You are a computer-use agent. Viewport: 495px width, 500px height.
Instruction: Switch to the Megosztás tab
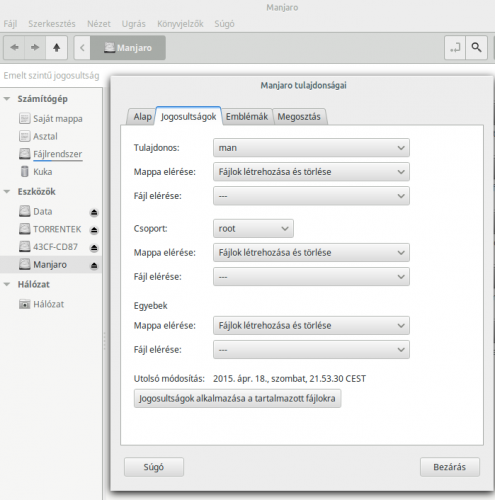[299, 117]
